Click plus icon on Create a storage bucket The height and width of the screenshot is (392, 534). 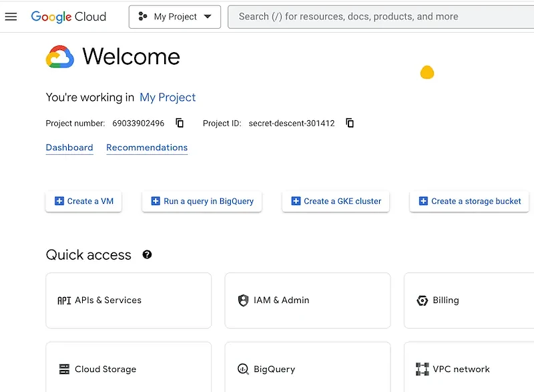(423, 201)
